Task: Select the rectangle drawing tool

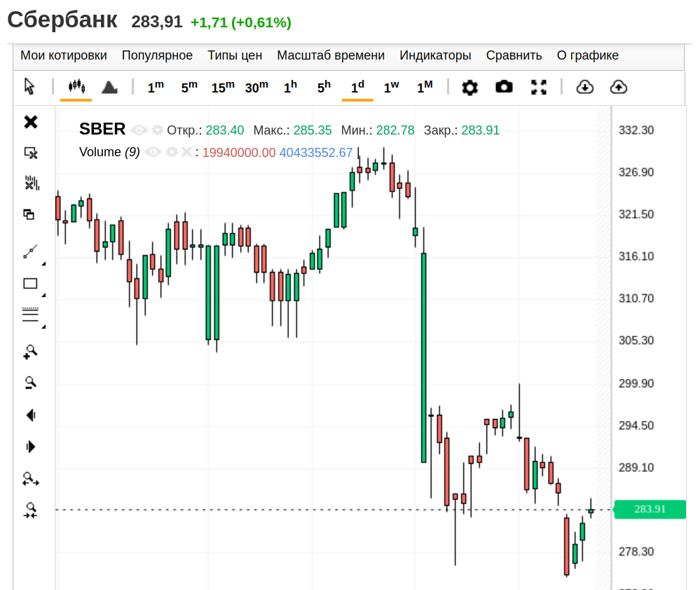Action: tap(30, 283)
